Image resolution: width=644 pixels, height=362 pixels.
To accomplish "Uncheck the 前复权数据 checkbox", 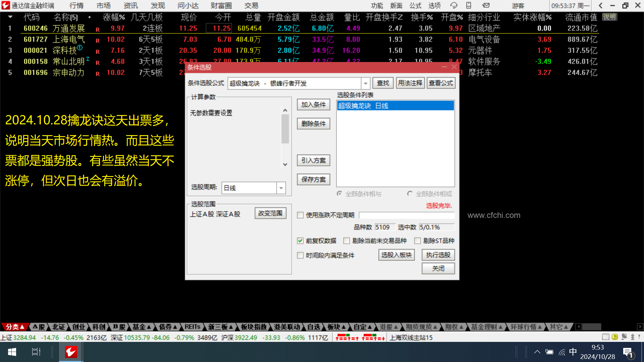I will pos(300,241).
